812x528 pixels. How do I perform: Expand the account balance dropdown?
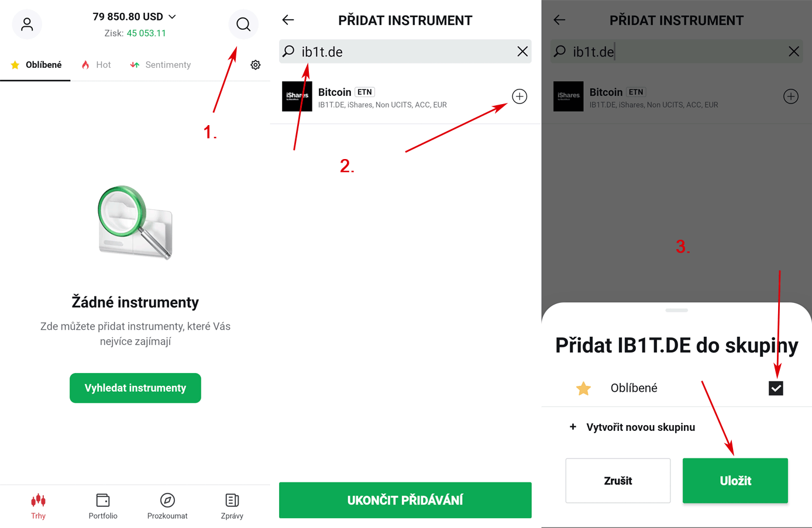pos(172,17)
